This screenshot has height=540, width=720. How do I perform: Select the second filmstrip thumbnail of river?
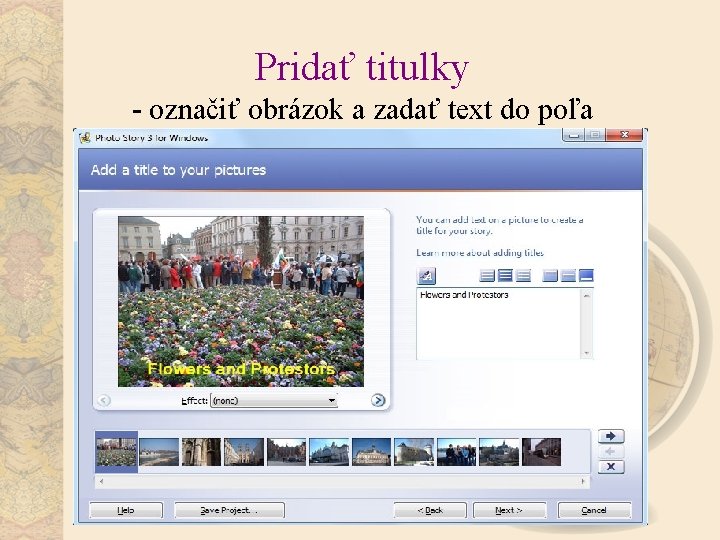[x=159, y=452]
